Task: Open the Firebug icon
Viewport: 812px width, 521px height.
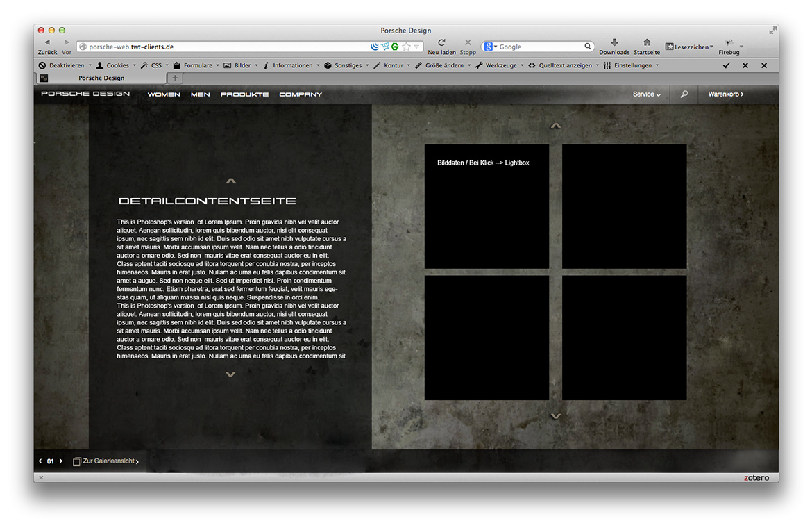Action: click(x=729, y=43)
